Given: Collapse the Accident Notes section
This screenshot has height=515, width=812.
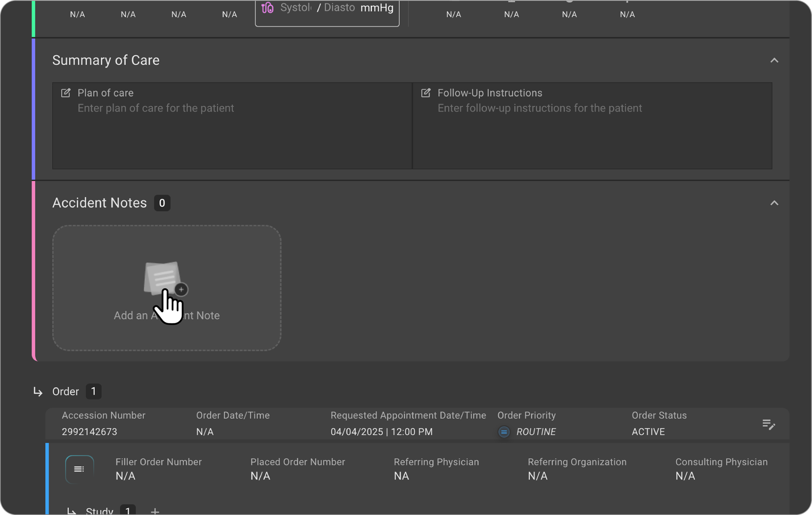Looking at the screenshot, I should pyautogui.click(x=774, y=203).
